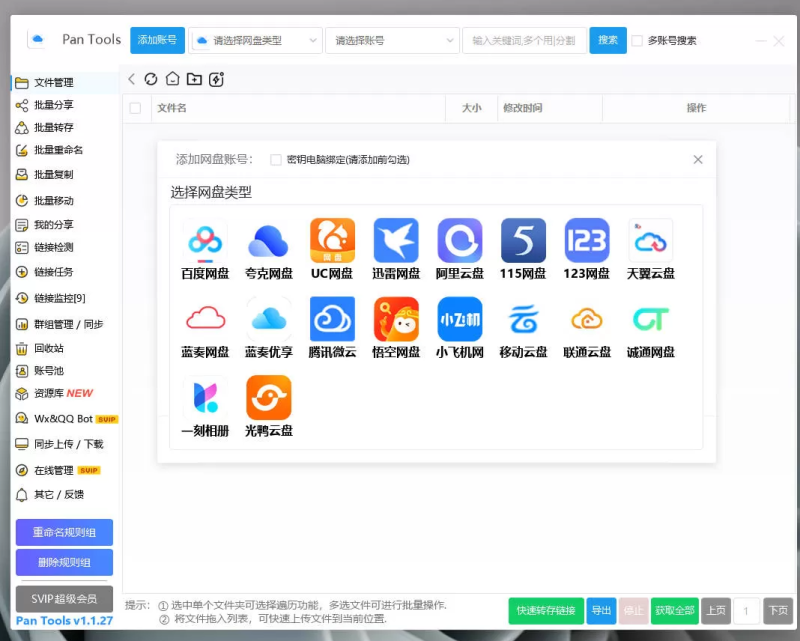The width and height of the screenshot is (800, 641).
Task: Select the 蓝奏网盘 icon
Action: (x=205, y=319)
